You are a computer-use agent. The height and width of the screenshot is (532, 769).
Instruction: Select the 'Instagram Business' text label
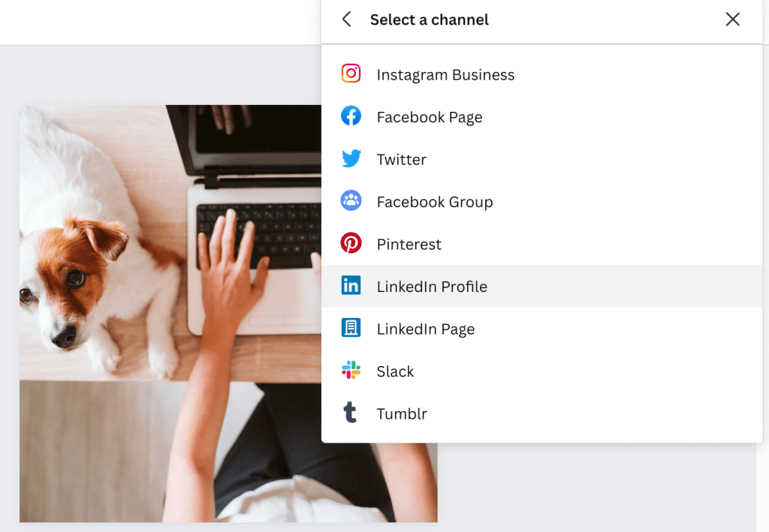pyautogui.click(x=445, y=75)
